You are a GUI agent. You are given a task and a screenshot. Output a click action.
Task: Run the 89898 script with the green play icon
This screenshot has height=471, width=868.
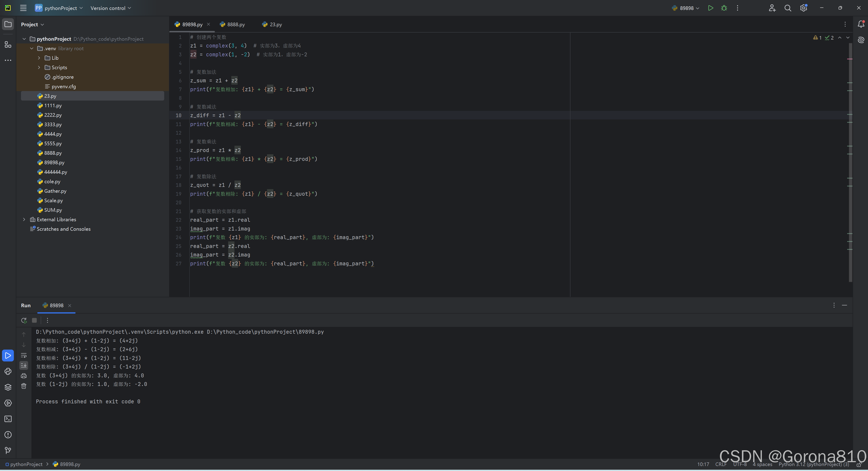(x=710, y=8)
